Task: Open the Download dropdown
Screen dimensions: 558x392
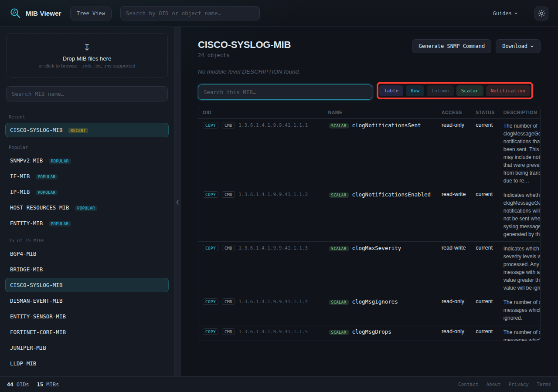Action: (518, 46)
